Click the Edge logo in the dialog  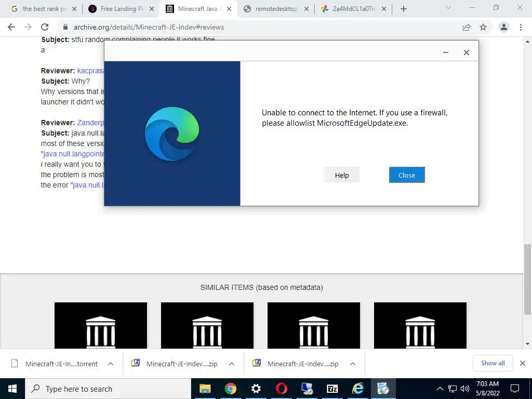(172, 134)
